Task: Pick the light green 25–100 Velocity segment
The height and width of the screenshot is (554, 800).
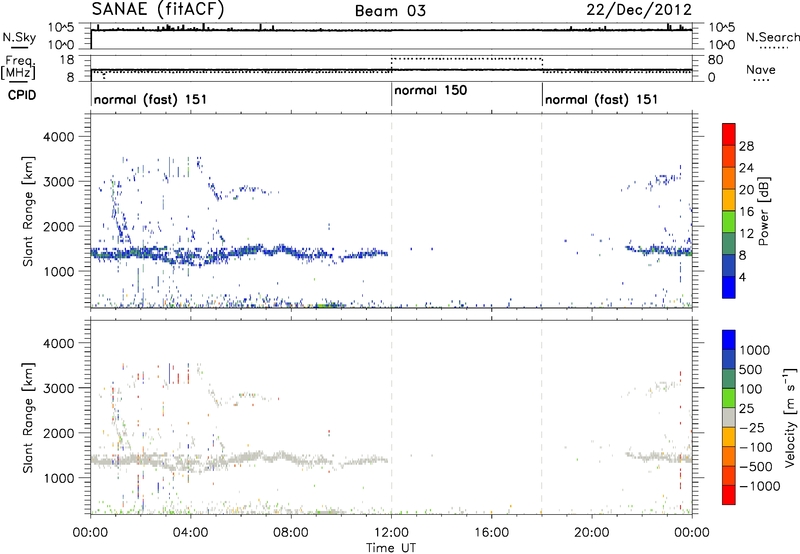Action: click(729, 398)
